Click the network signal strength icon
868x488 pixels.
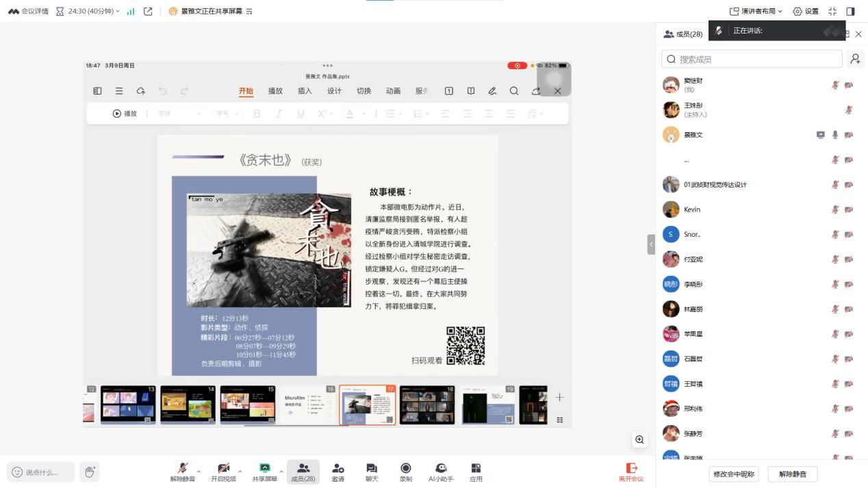(131, 11)
